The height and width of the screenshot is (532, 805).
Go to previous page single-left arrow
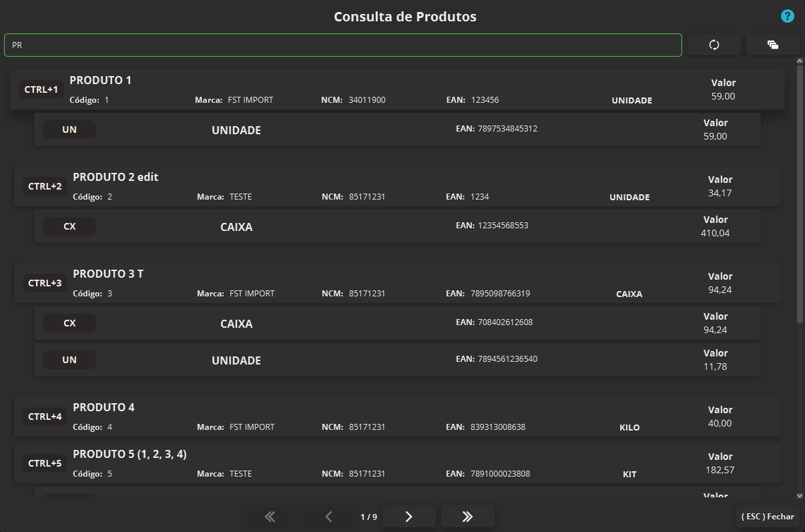328,517
